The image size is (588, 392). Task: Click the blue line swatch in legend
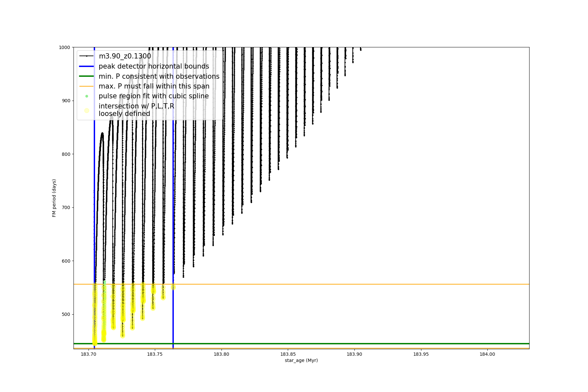(x=87, y=66)
